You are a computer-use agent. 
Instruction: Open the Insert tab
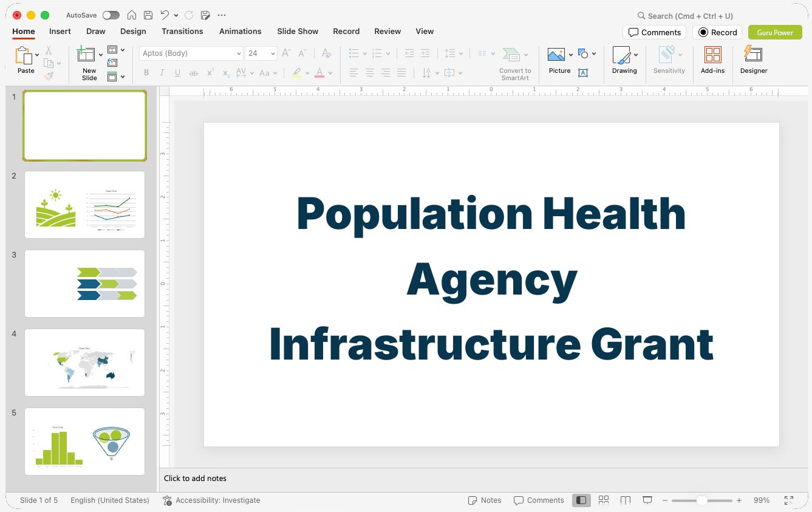point(60,31)
